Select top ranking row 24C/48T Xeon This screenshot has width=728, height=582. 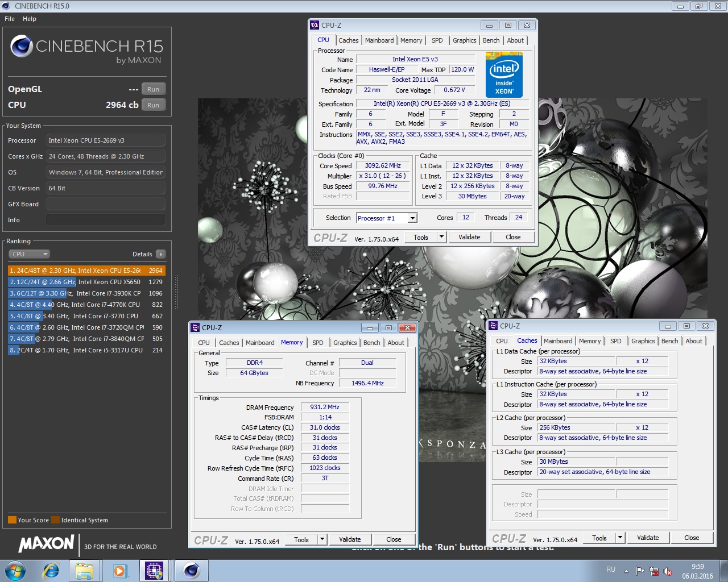[x=86, y=271]
